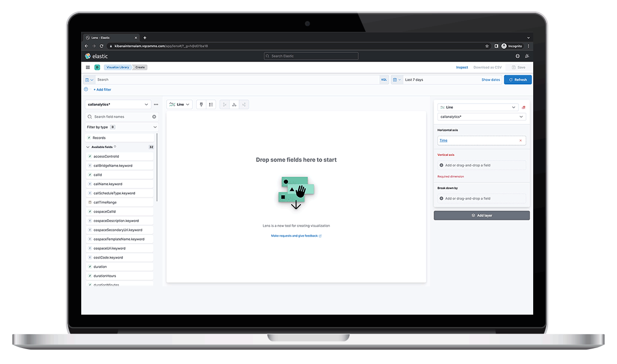
Task: Expand the Filter by type dropdown
Action: 155,127
